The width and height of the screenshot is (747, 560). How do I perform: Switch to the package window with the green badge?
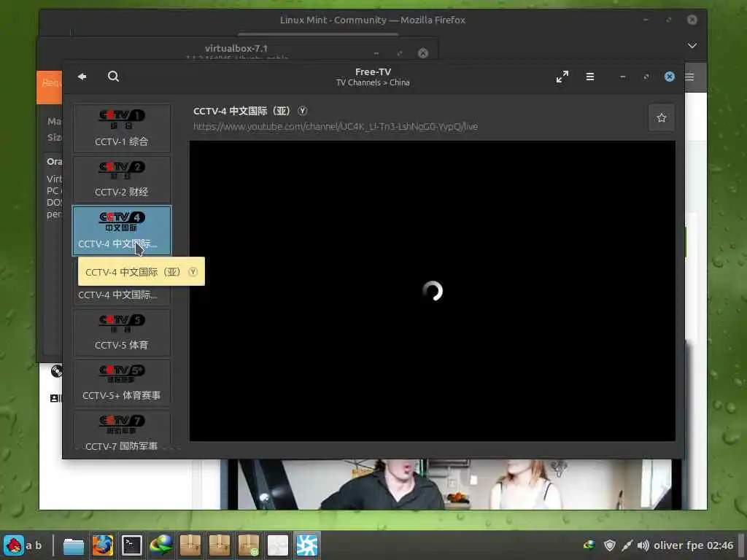click(248, 545)
